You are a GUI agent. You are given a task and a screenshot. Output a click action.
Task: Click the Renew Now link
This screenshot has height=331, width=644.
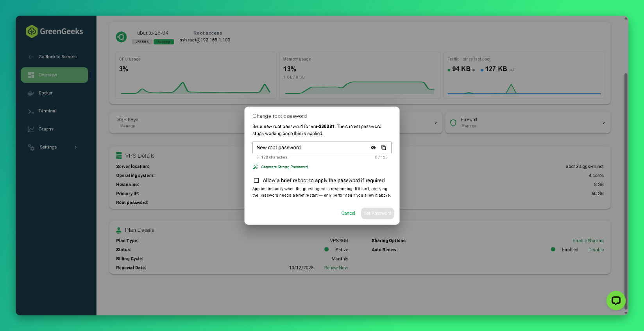pyautogui.click(x=336, y=268)
